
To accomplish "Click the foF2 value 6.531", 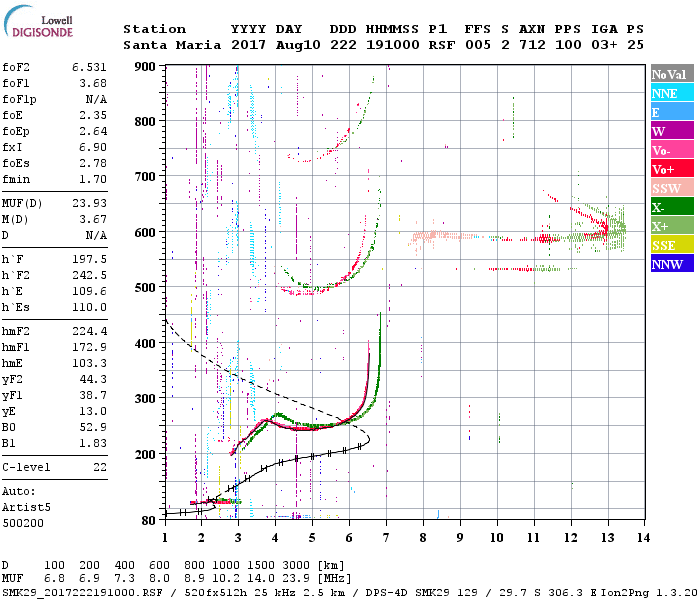I will [x=89, y=67].
